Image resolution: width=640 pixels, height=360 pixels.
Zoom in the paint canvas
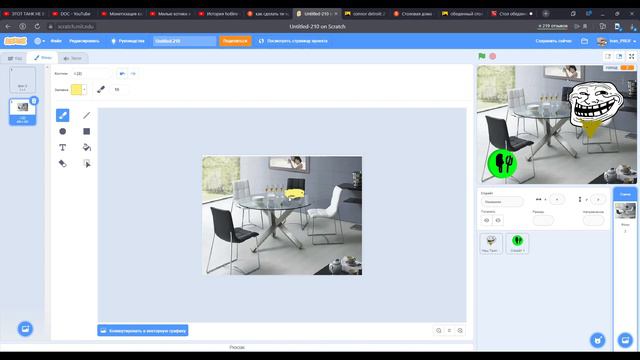[460, 331]
